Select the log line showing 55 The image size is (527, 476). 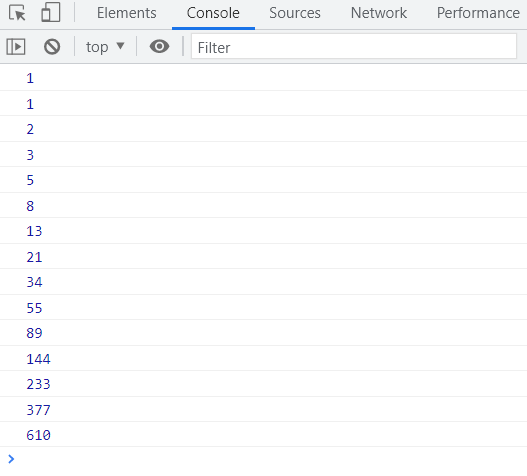coord(264,308)
